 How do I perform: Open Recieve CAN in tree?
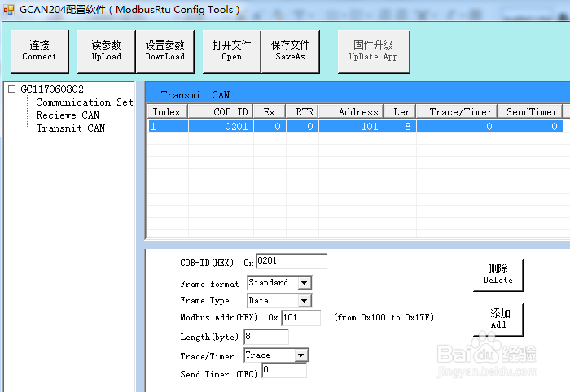[68, 115]
